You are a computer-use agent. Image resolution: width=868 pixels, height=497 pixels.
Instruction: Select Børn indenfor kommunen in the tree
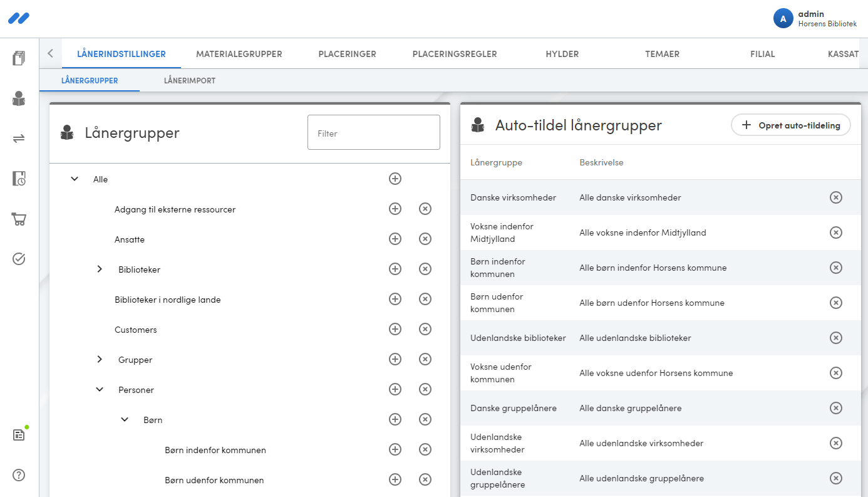[215, 450]
